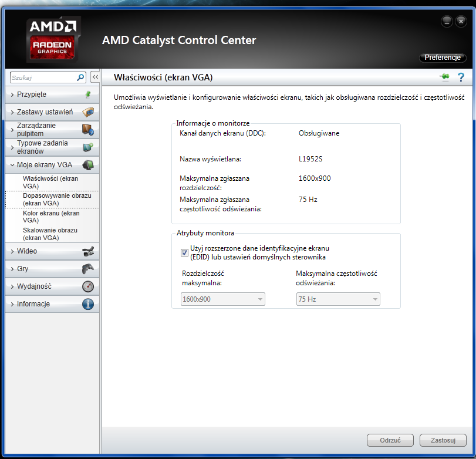
Task: Expand Typowe zadania ekranów section
Action: 52,147
